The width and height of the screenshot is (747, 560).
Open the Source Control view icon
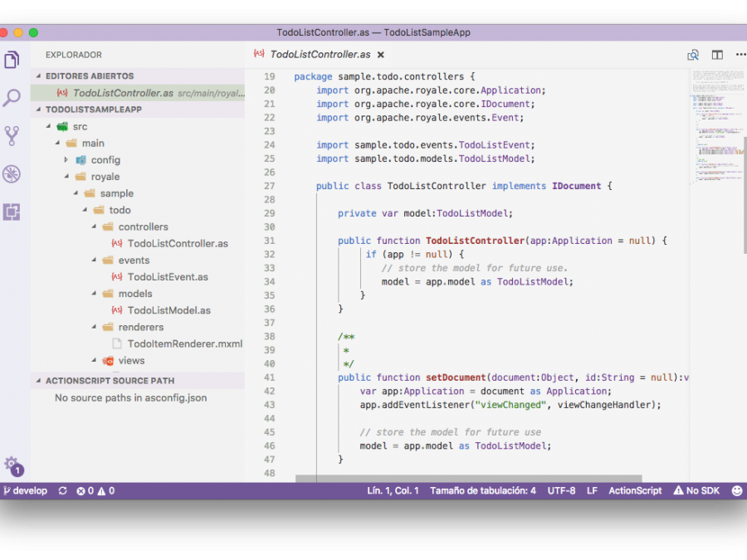point(12,136)
